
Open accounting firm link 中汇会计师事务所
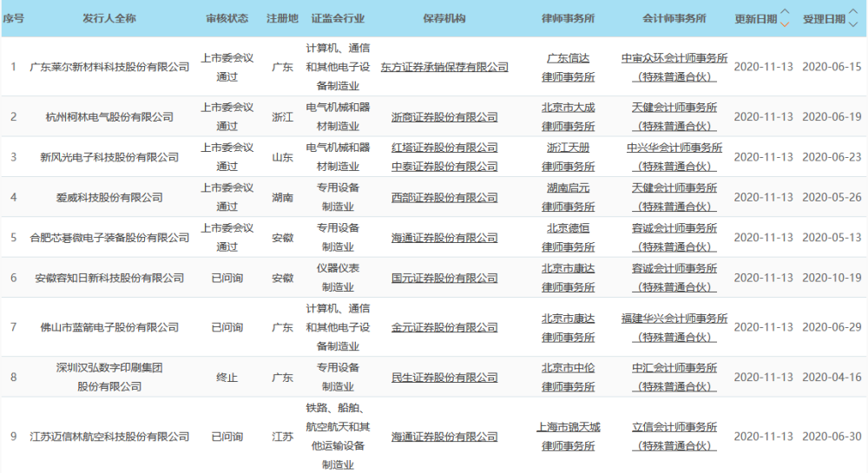coord(674,378)
